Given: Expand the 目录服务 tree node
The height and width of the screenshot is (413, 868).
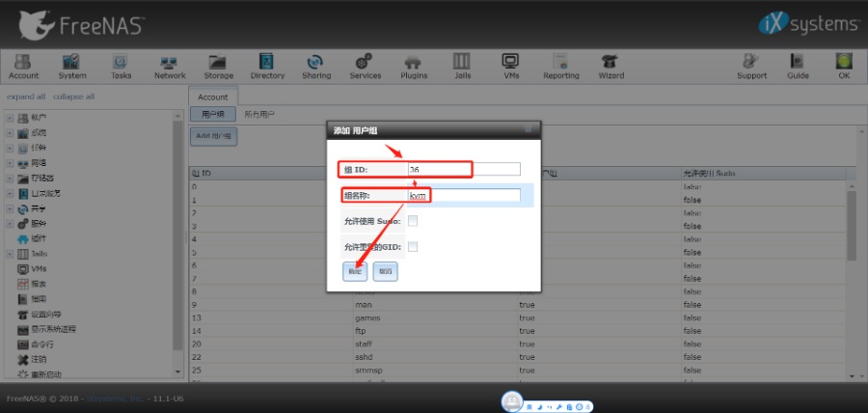Looking at the screenshot, I should click(x=10, y=194).
